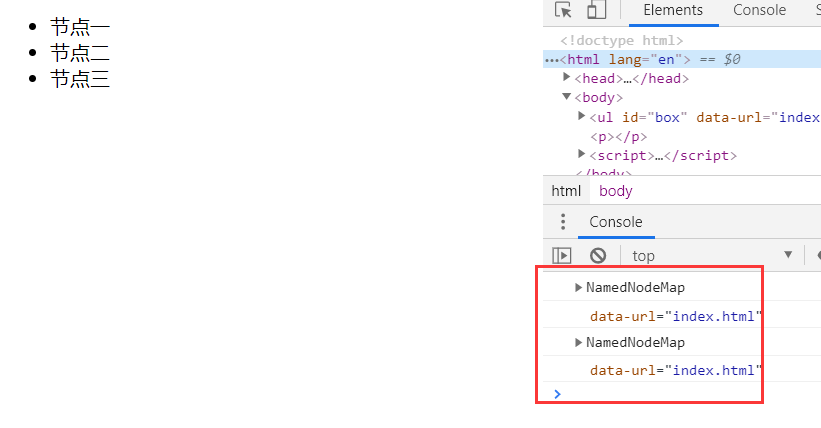Expand the second NamedNodeMap entry

578,343
